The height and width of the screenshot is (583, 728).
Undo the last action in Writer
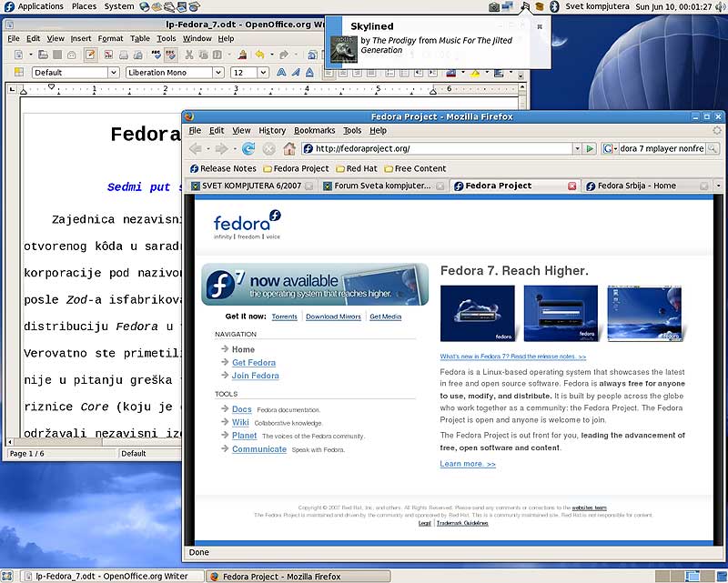(259, 55)
